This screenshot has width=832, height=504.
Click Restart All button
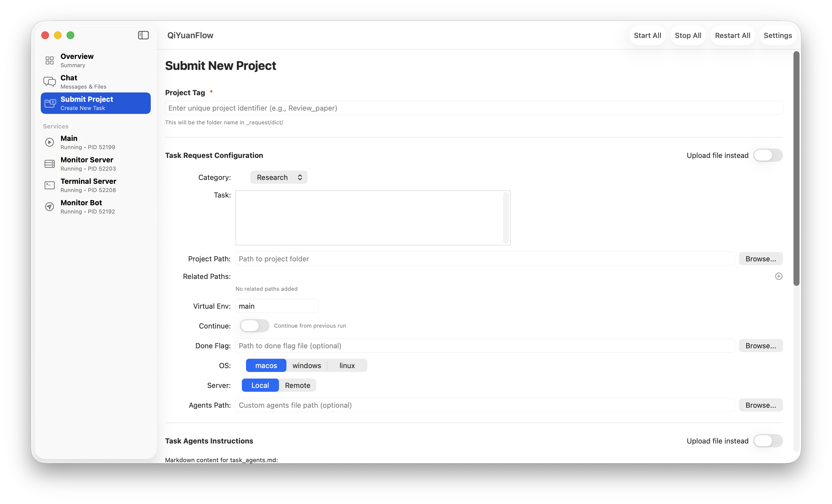pos(732,35)
